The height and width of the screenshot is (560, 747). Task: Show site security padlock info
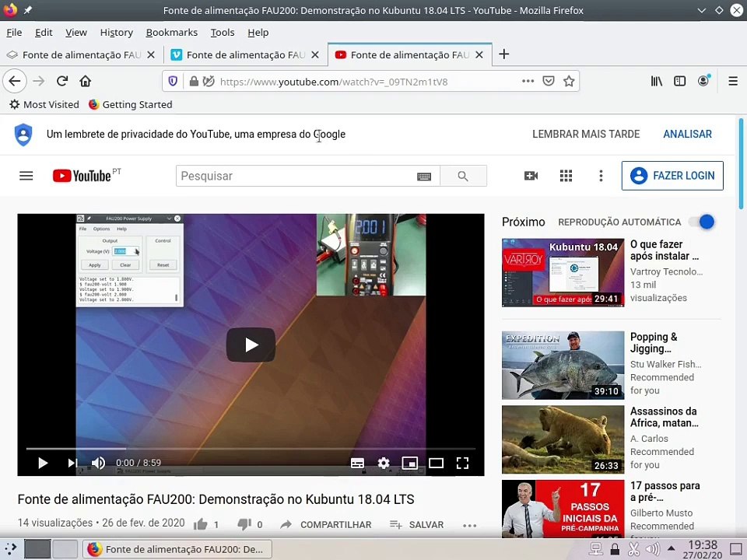click(x=194, y=82)
